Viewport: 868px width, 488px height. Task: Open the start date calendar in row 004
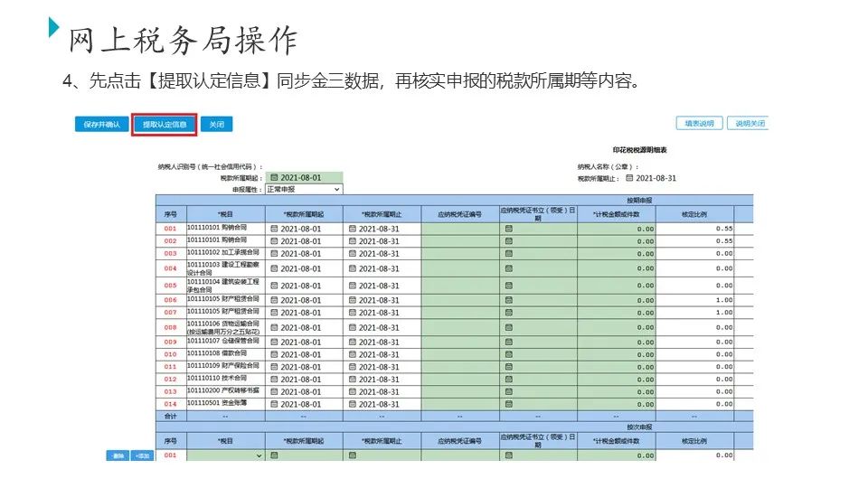click(x=274, y=268)
